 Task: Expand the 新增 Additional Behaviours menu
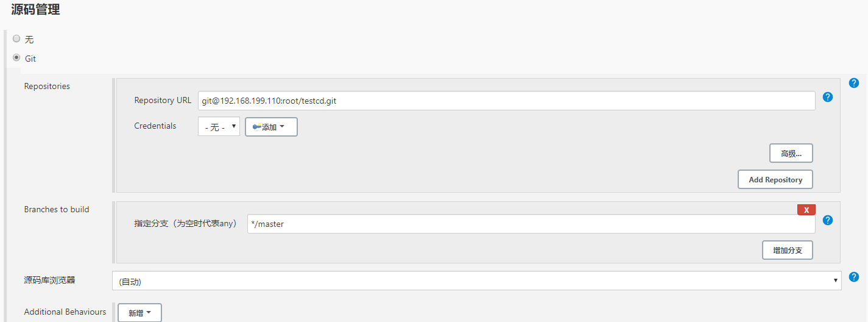pyautogui.click(x=139, y=313)
